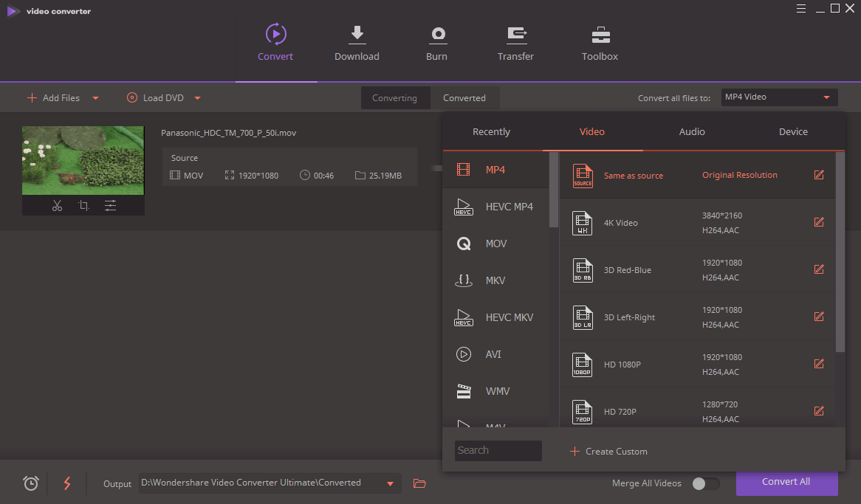Edit the HD 720P preset settings

coord(819,411)
